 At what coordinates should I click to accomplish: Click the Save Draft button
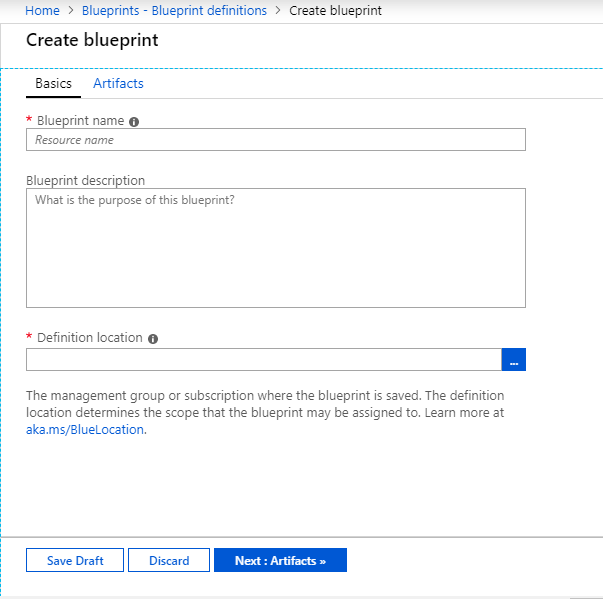tap(75, 561)
